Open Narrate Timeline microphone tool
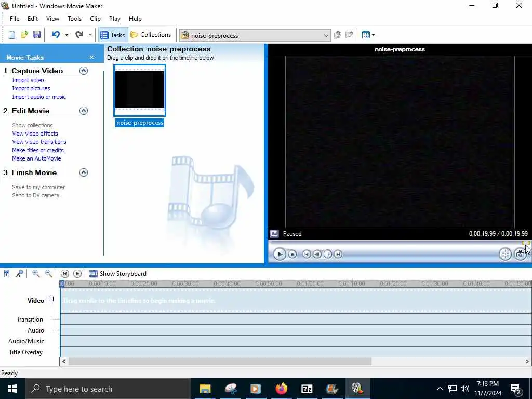Viewport: 532px width, 399px height. point(20,273)
